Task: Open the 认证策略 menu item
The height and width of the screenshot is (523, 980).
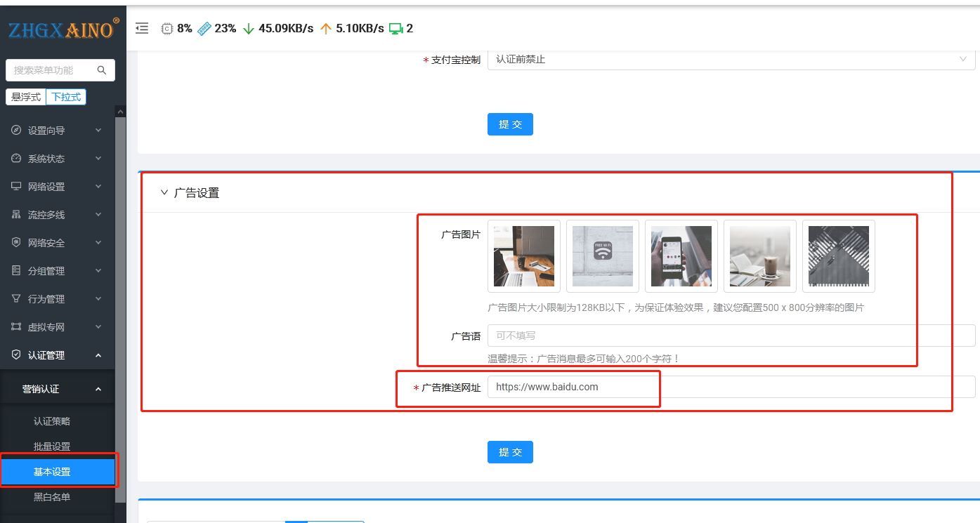Action: point(52,421)
